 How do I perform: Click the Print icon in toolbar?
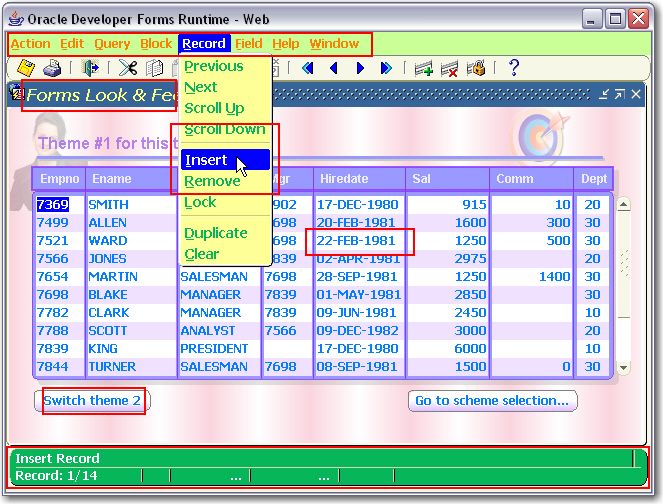tap(52, 68)
